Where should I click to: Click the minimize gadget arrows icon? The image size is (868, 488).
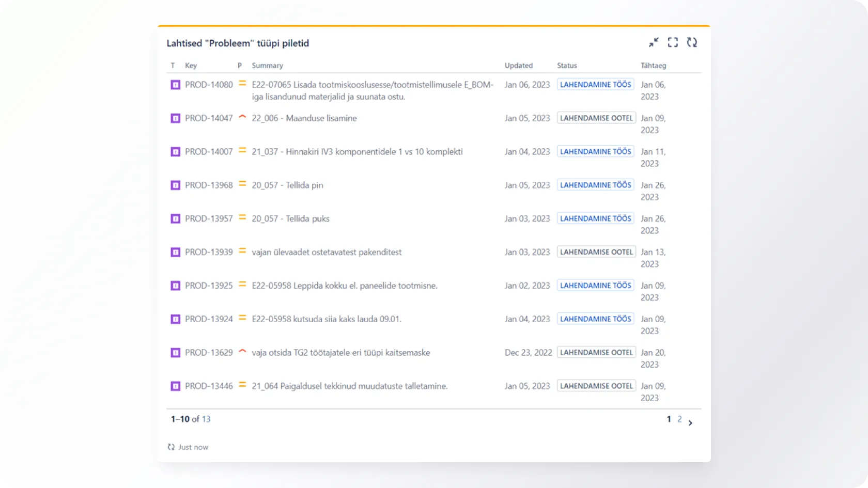coord(654,42)
